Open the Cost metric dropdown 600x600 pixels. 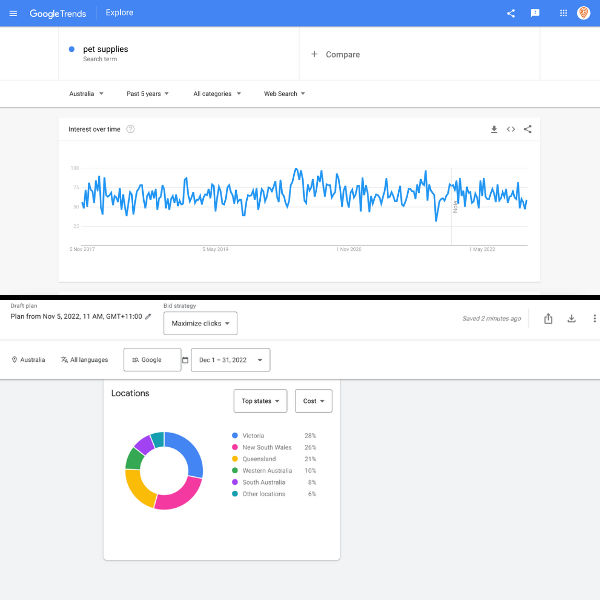313,401
